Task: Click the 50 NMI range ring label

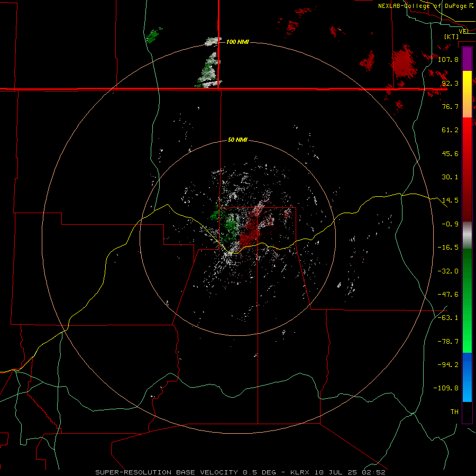Action: coord(237,140)
